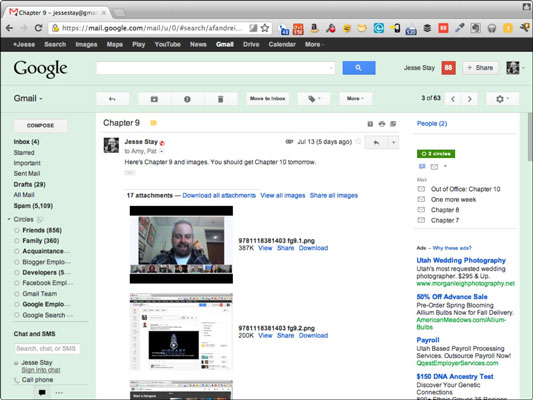Open the eyedropper extension icon
The height and width of the screenshot is (400, 533).
(459, 28)
